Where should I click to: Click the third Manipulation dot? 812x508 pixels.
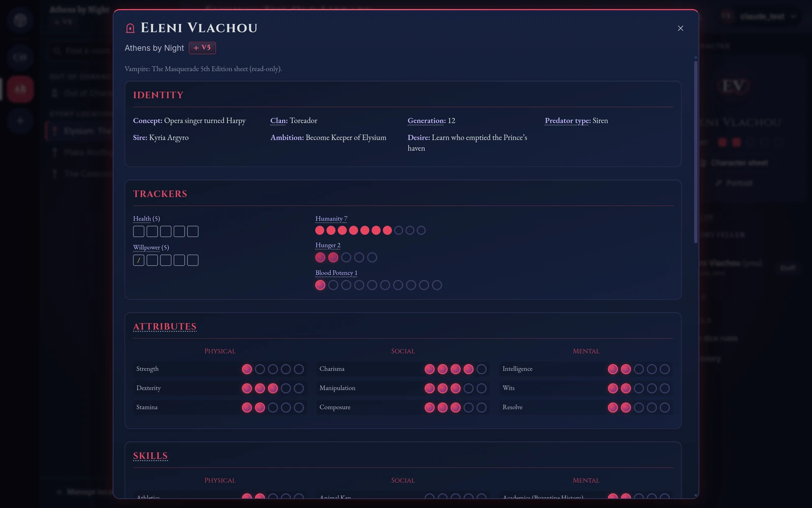[x=456, y=388]
